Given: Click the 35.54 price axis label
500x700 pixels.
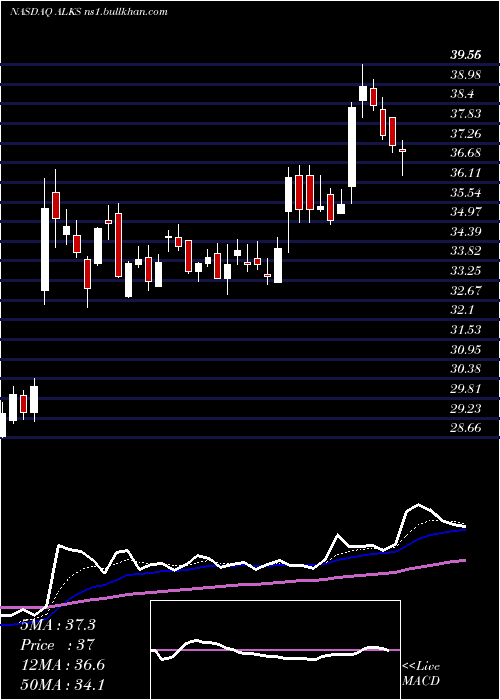Looking at the screenshot, I should 466,192.
